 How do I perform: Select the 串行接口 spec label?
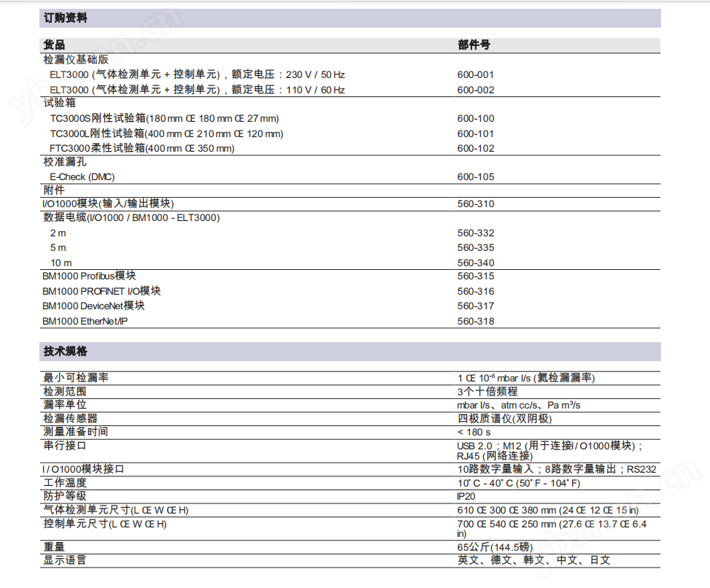[65, 446]
